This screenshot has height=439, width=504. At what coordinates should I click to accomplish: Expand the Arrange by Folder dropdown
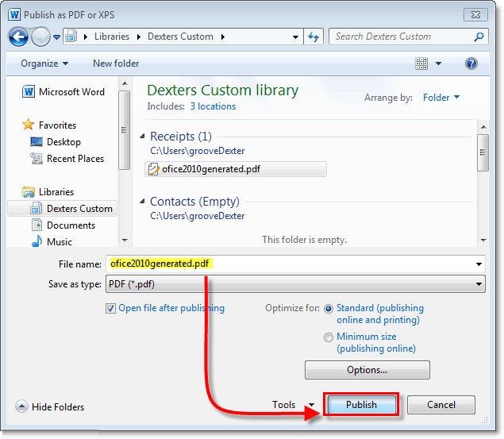point(441,98)
